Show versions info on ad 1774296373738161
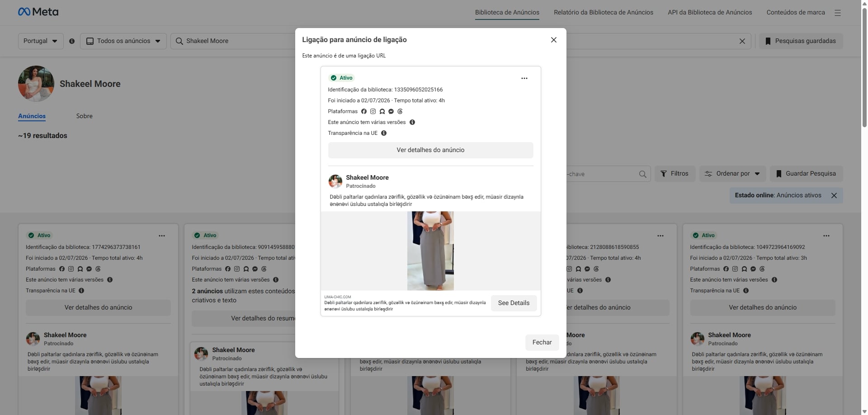 point(110,280)
